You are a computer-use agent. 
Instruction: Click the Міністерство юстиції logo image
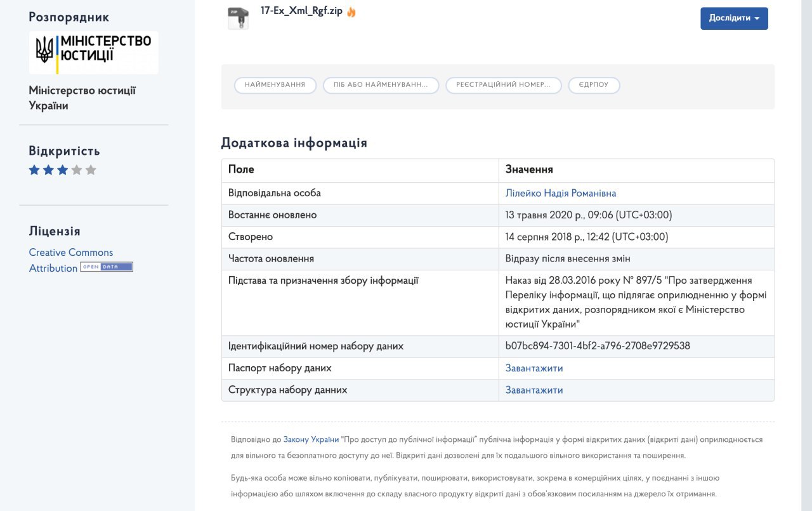tap(94, 53)
